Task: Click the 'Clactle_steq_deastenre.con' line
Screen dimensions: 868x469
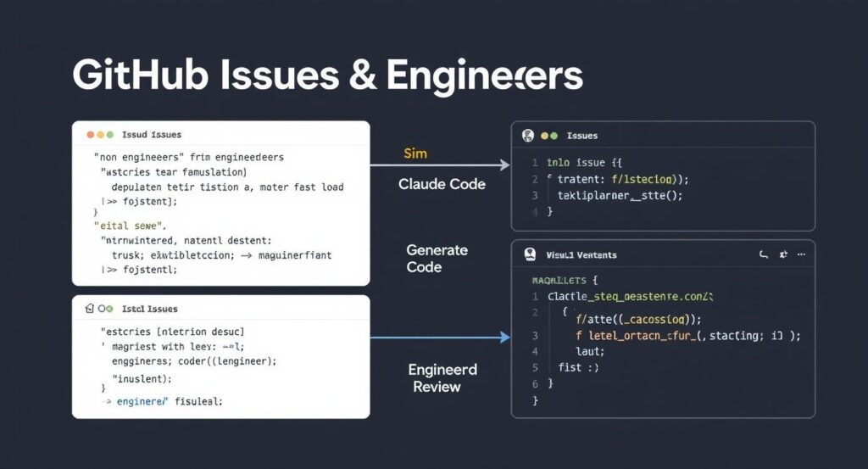Action: click(x=631, y=297)
